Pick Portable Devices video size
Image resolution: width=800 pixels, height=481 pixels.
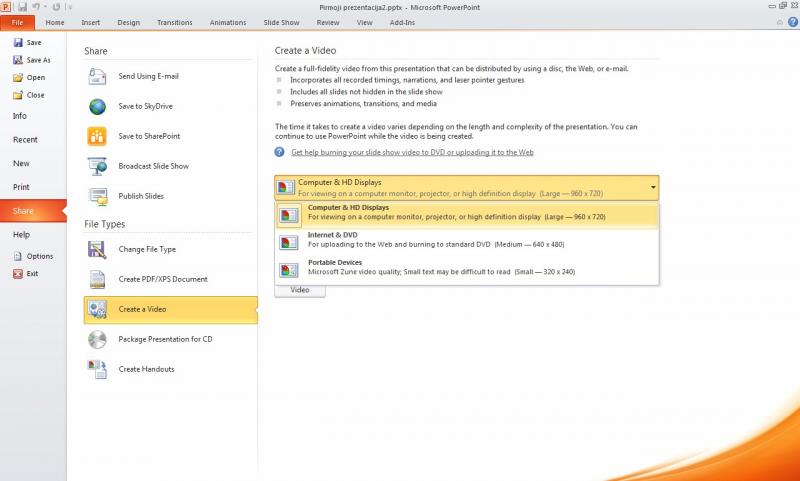click(467, 269)
